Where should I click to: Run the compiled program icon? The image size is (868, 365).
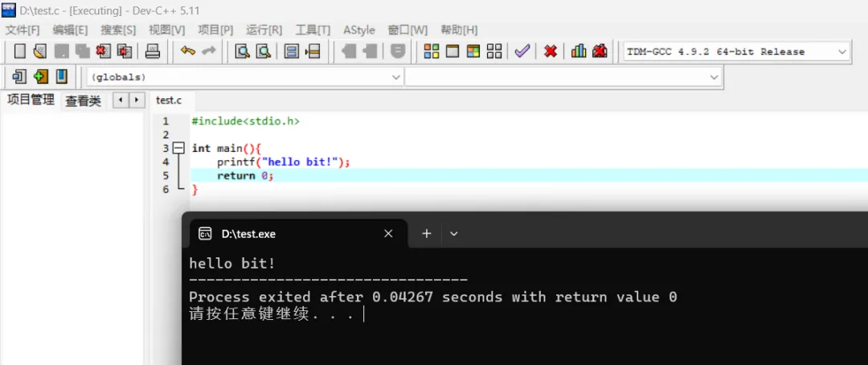[x=452, y=51]
